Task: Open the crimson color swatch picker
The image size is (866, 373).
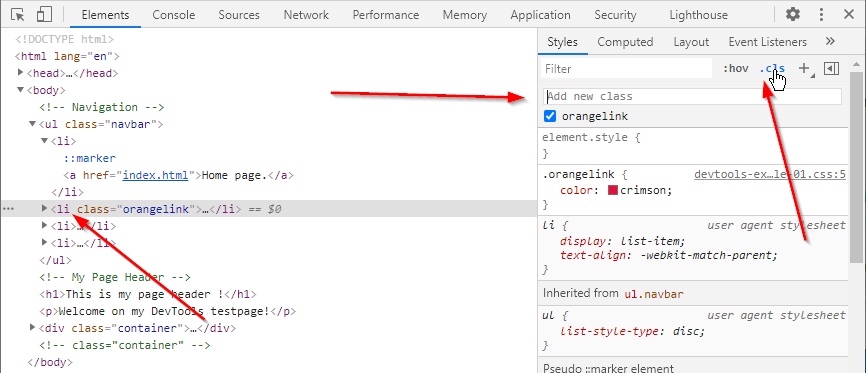Action: [612, 191]
